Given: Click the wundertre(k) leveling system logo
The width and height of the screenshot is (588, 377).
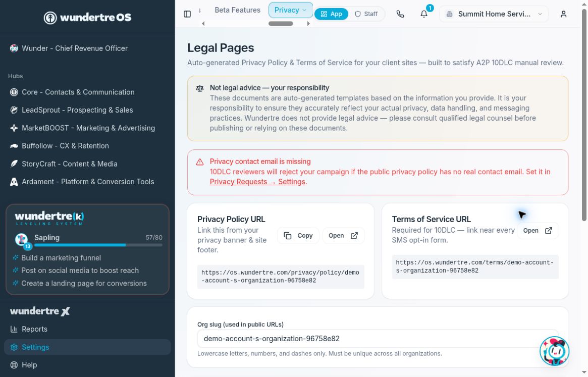Looking at the screenshot, I should click(49, 218).
